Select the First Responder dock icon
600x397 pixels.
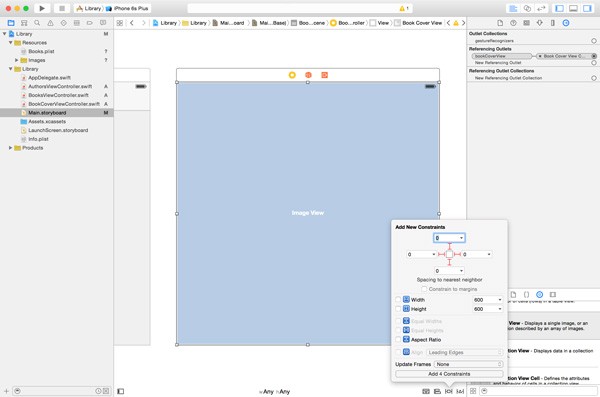[308, 75]
